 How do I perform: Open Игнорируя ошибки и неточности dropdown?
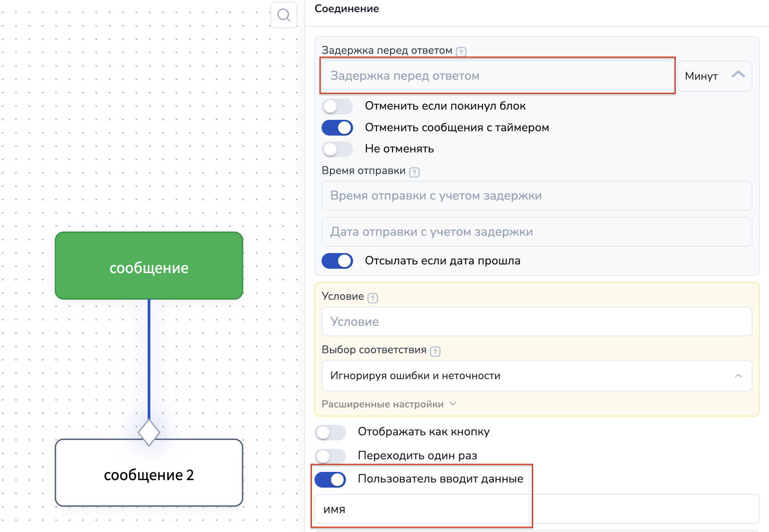tap(536, 376)
